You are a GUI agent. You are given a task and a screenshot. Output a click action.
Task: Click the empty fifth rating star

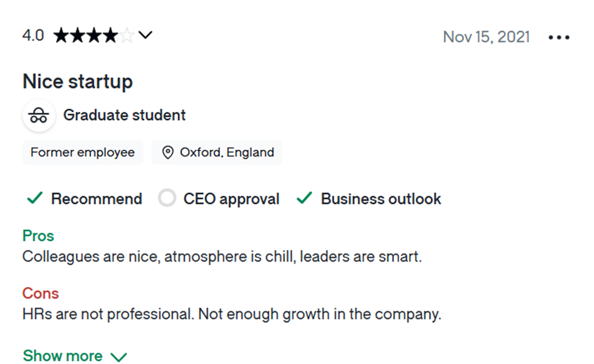(128, 36)
